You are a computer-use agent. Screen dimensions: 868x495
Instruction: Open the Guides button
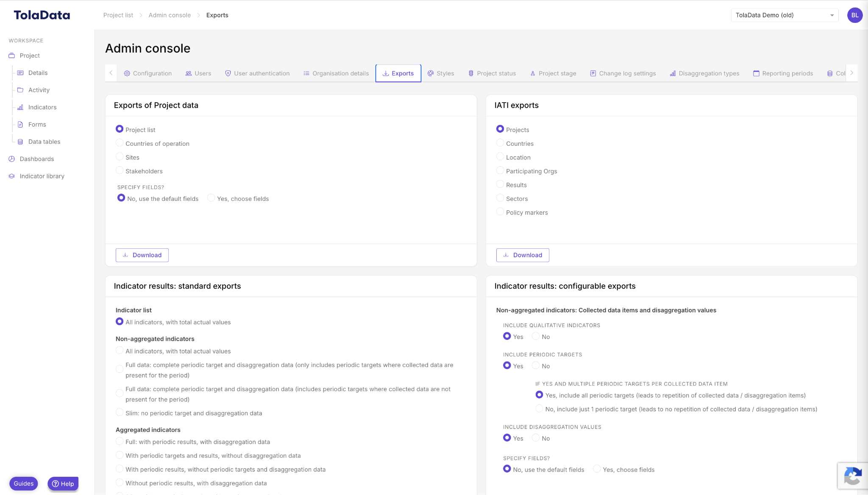24,484
